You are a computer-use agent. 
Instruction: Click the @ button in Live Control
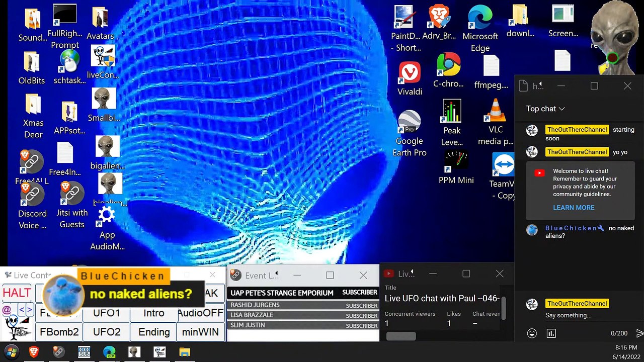(7, 310)
